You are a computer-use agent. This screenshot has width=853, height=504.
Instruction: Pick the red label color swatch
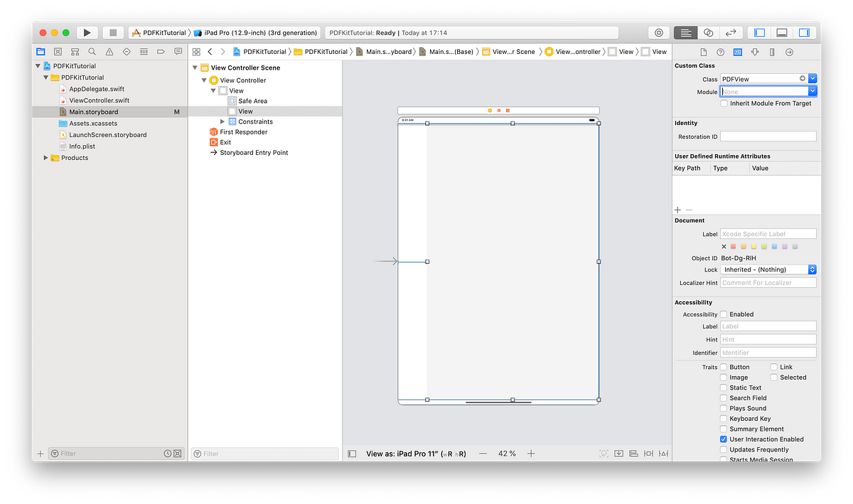734,247
